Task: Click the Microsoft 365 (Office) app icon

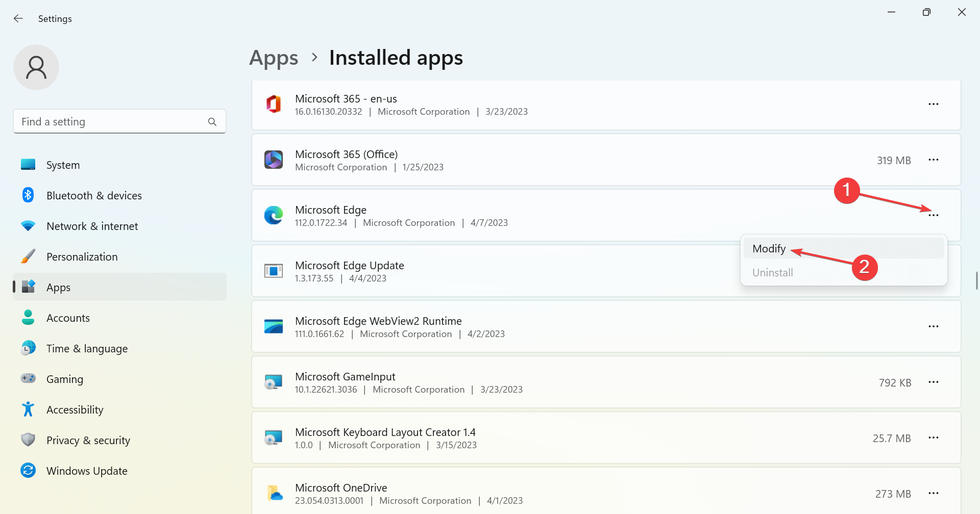Action: point(274,160)
